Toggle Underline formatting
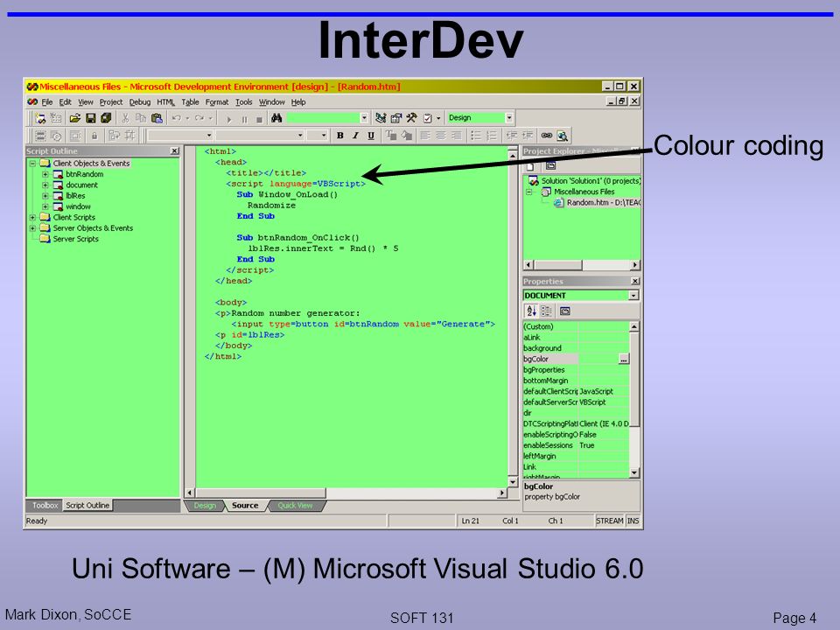 [x=371, y=136]
